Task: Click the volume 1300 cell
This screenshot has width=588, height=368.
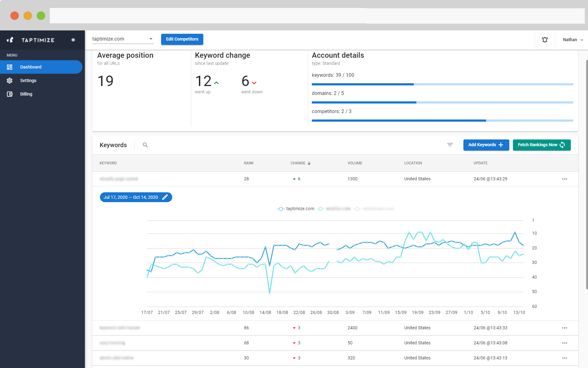Action: (x=352, y=179)
